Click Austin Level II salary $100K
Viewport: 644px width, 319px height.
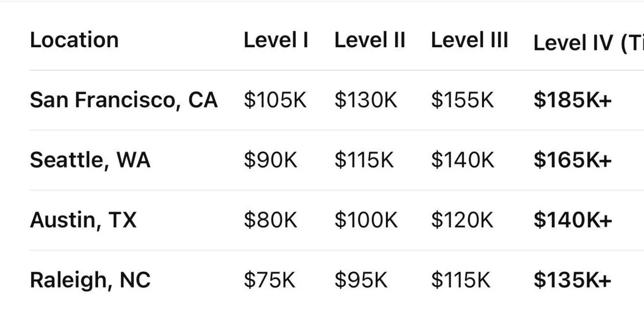click(x=366, y=220)
